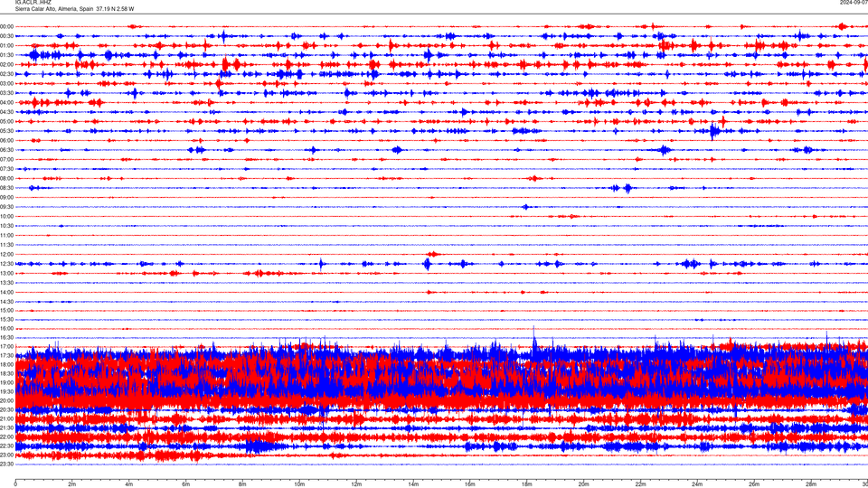Select the 07:30 row label
The width and height of the screenshot is (868, 488).
pyautogui.click(x=6, y=169)
